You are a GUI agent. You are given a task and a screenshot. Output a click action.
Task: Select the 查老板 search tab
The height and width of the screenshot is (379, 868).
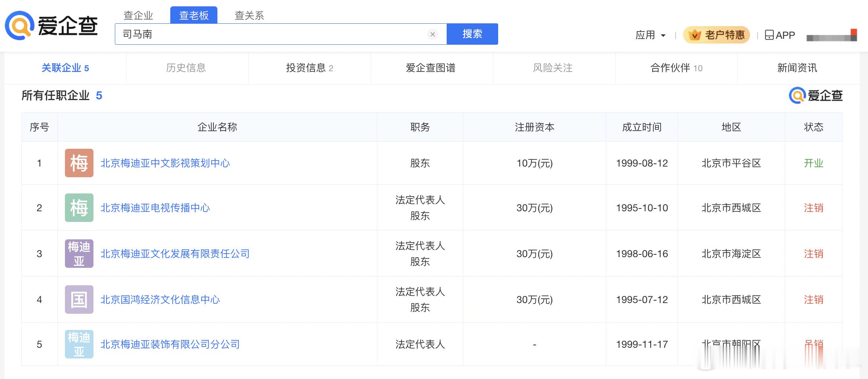(194, 15)
